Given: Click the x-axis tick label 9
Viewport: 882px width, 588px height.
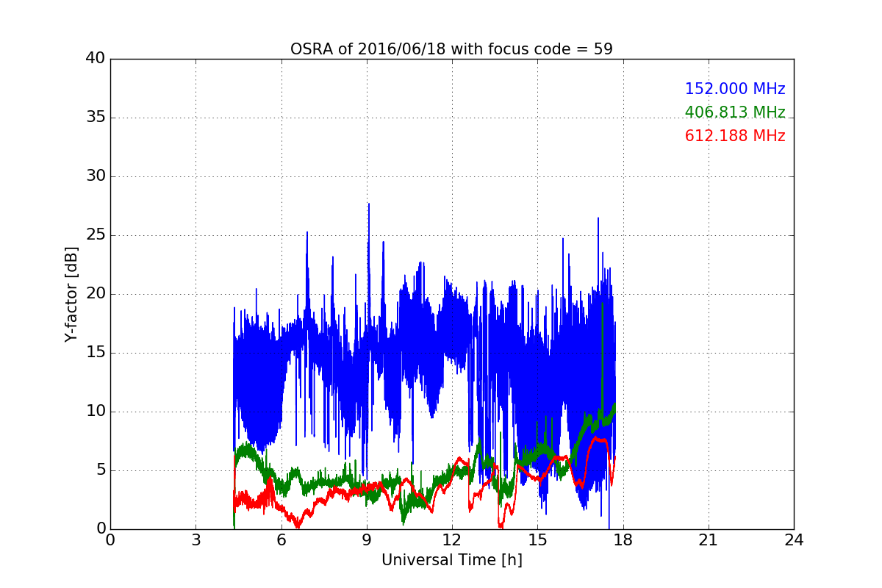Looking at the screenshot, I should pyautogui.click(x=366, y=540).
